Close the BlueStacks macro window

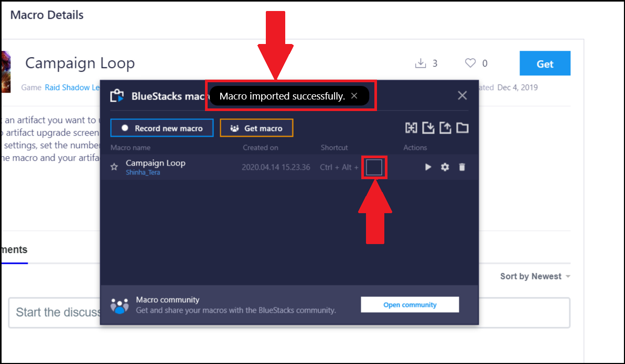462,95
